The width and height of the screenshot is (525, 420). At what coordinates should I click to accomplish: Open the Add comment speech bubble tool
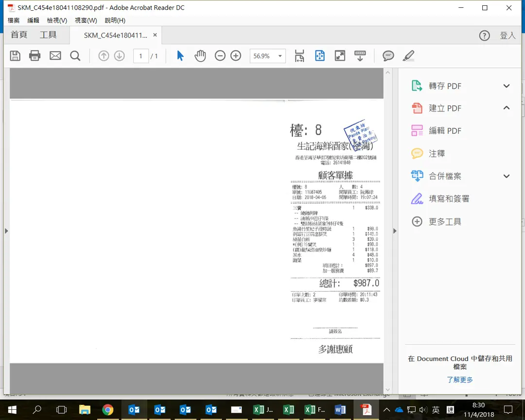point(388,56)
